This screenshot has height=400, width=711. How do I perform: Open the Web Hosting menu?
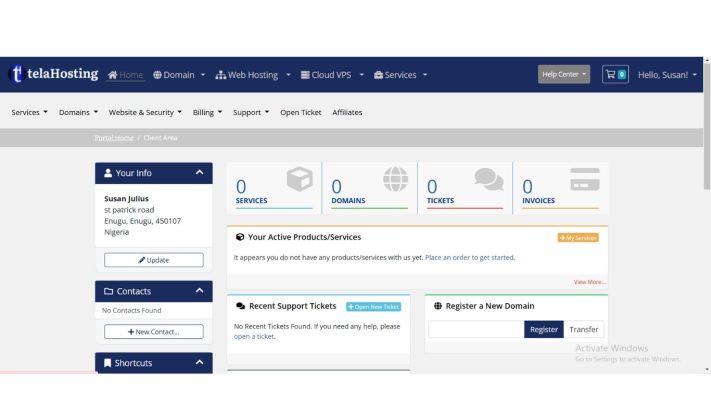point(253,74)
